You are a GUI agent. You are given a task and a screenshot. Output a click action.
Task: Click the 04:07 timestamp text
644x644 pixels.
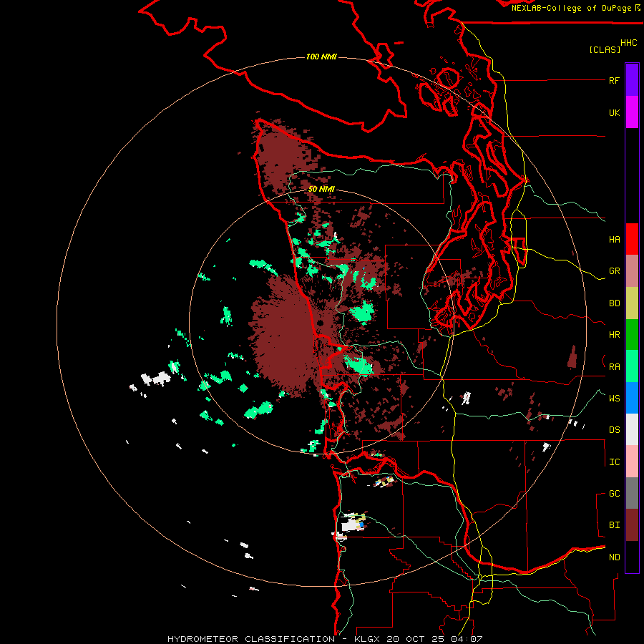tap(467, 639)
